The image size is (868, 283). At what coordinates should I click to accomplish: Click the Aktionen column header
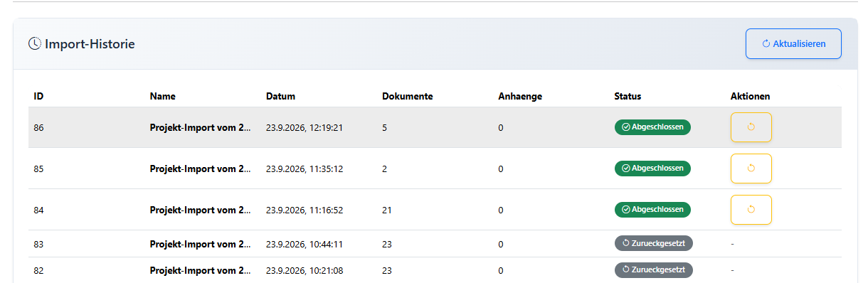point(750,96)
